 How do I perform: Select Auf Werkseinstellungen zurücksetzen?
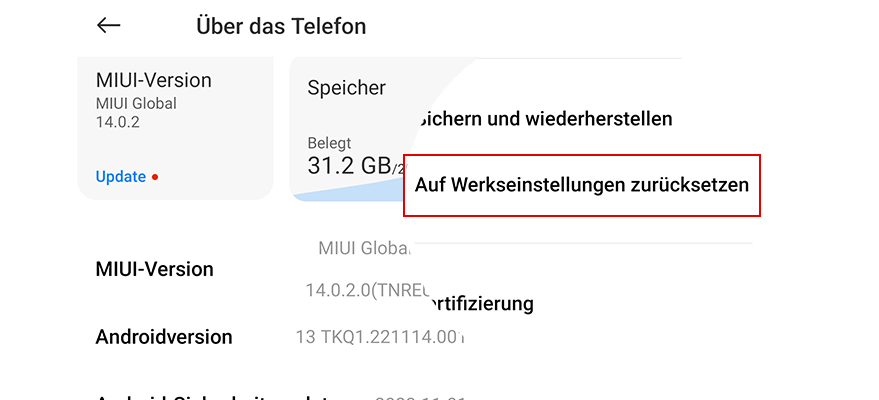(x=581, y=185)
